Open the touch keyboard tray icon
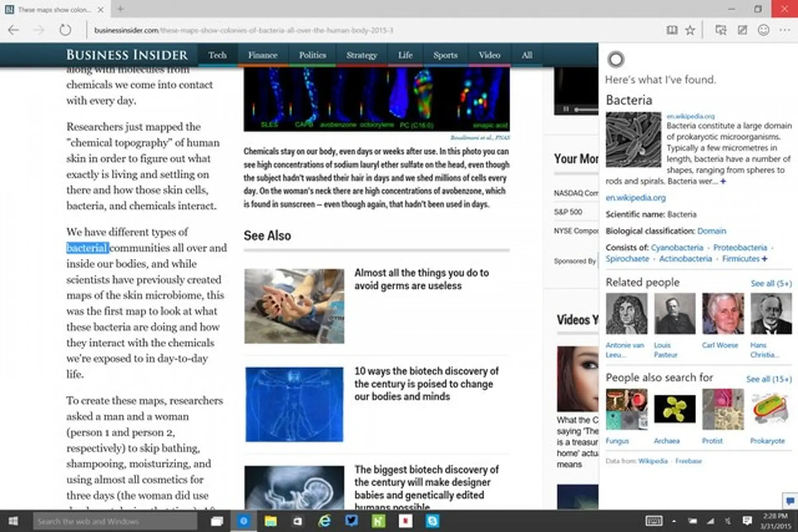The width and height of the screenshot is (798, 532). pyautogui.click(x=654, y=521)
